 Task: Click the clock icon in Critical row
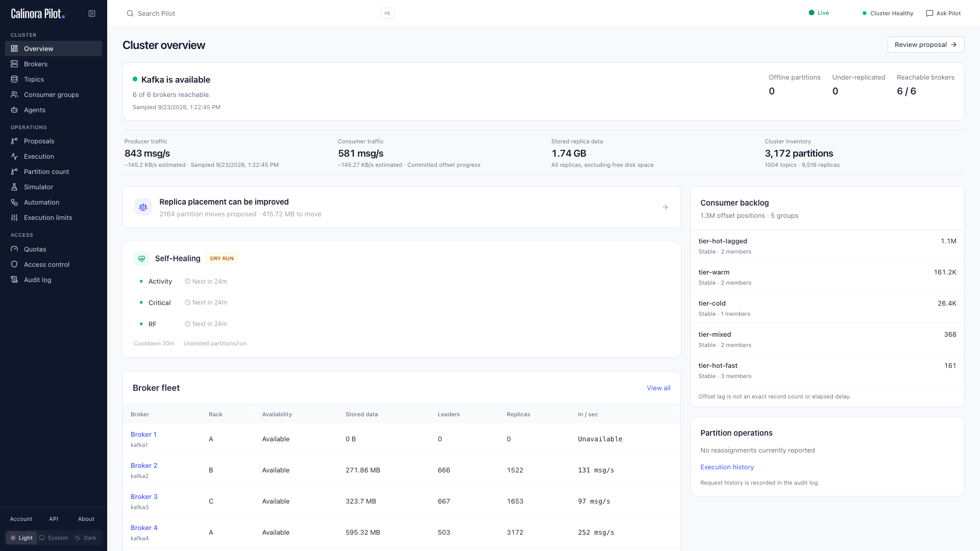click(x=187, y=303)
